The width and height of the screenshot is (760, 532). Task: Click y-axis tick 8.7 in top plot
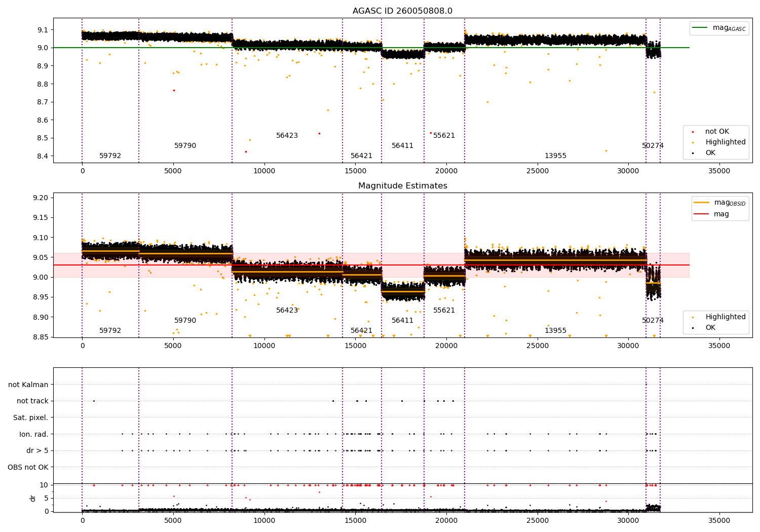pyautogui.click(x=43, y=102)
